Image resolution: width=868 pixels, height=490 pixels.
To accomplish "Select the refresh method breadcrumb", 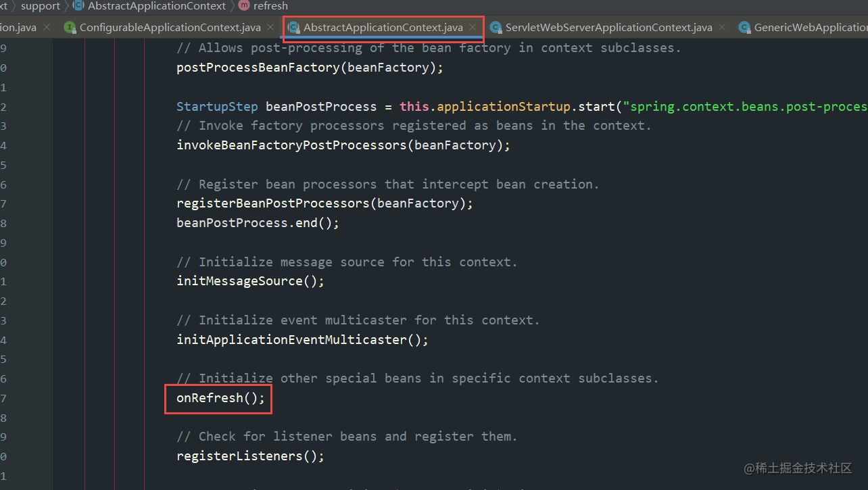I will 270,6.
